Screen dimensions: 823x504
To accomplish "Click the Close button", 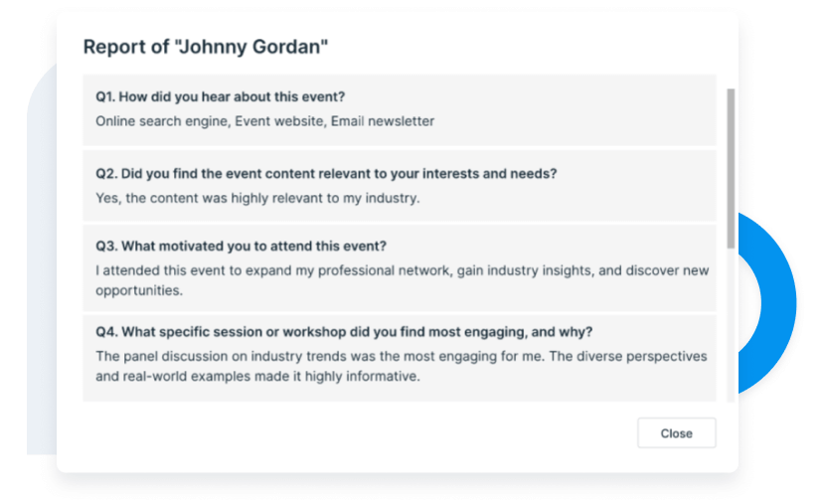I will click(676, 433).
